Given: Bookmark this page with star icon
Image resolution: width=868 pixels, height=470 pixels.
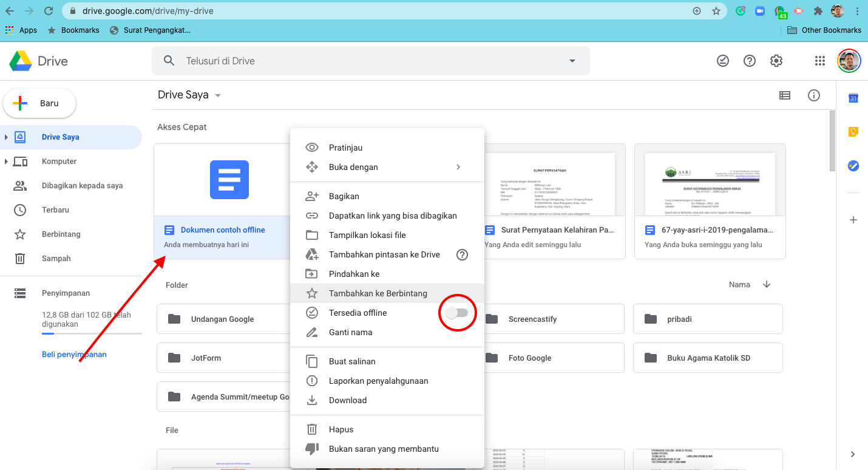Looking at the screenshot, I should [716, 11].
